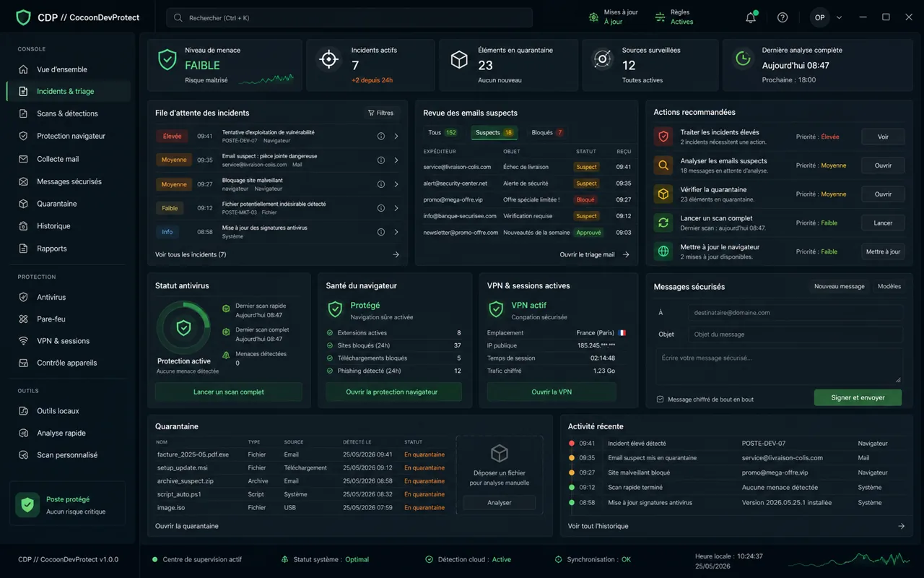
Task: Switch to the Suspects 18 email tab
Action: (x=494, y=133)
